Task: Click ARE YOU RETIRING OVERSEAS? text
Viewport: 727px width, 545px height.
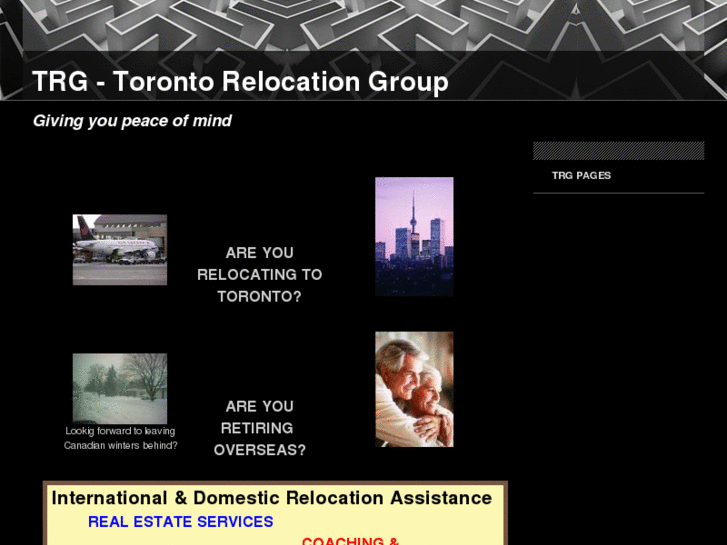Action: tap(260, 428)
